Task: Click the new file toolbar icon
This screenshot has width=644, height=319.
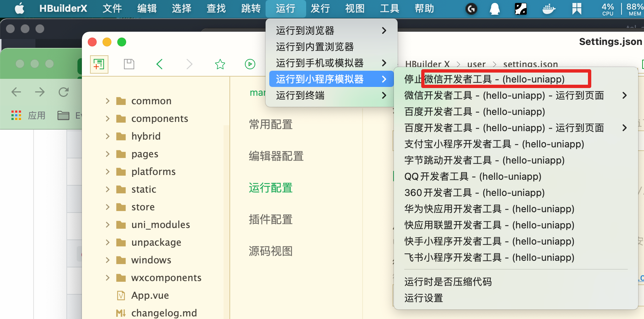Action: point(99,64)
